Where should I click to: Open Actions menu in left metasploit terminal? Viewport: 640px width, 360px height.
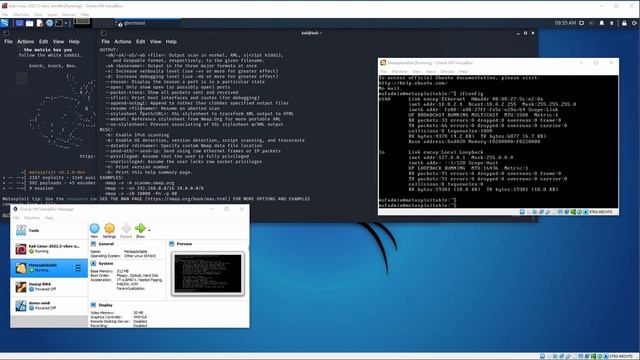pos(25,42)
